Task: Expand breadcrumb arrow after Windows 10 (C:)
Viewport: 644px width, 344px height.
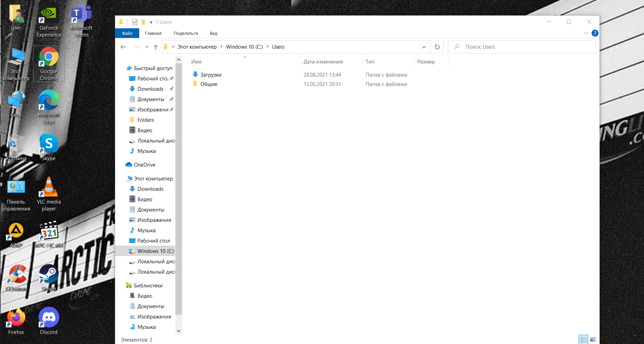Action: click(267, 47)
